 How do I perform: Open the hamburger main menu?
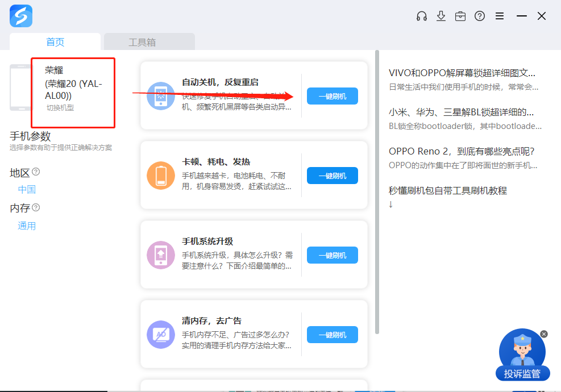[500, 16]
